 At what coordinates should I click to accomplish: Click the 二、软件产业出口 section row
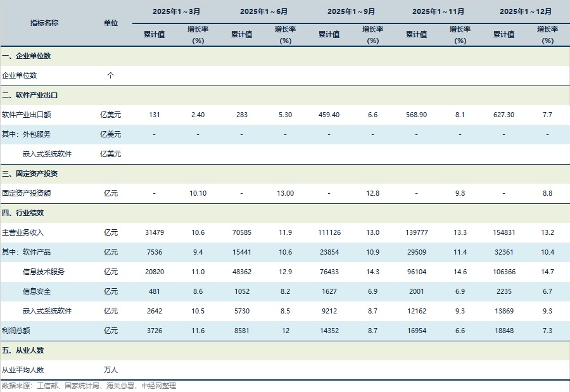coord(30,95)
